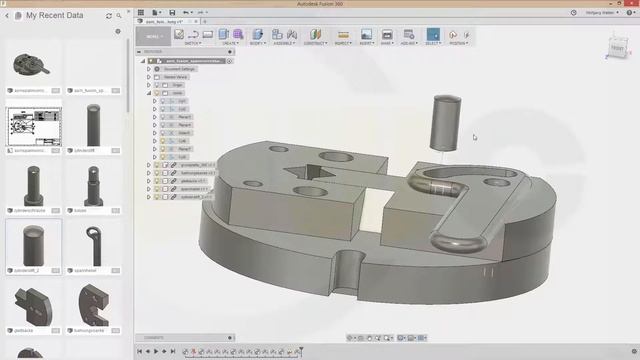This screenshot has width=640, height=360.
Task: Click the timeline end marker
Action: click(x=301, y=351)
